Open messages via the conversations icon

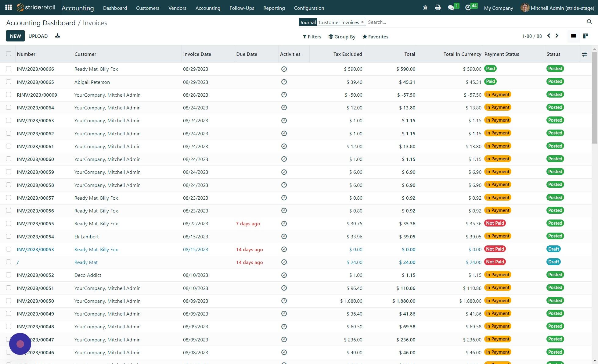pyautogui.click(x=451, y=8)
